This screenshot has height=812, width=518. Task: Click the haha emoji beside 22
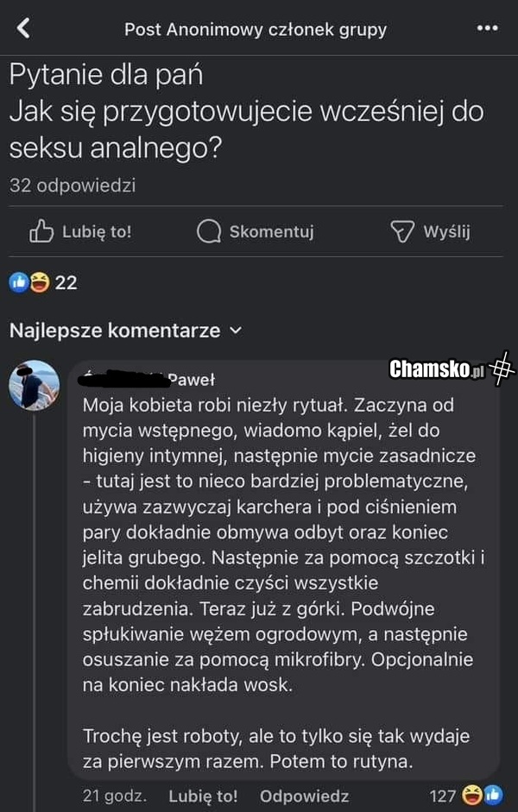[x=39, y=282]
